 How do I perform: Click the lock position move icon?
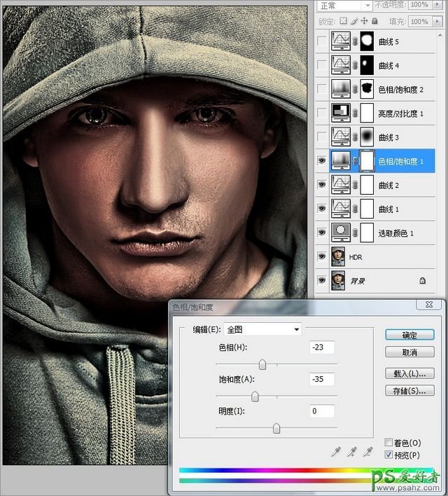tap(365, 22)
